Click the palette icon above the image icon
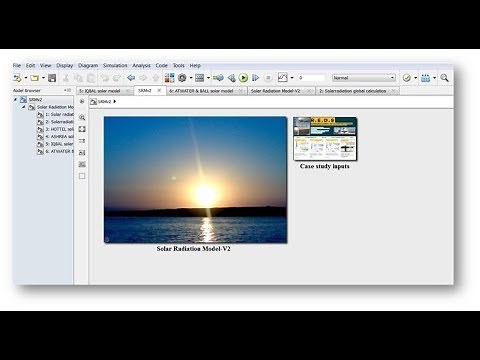This screenshot has width=480, height=360. (x=82, y=153)
